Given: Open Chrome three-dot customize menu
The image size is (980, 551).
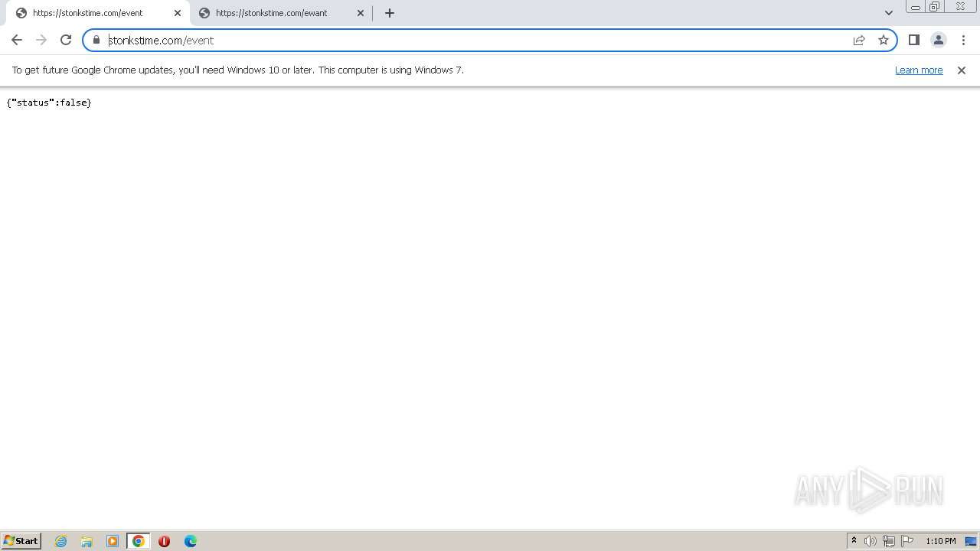Looking at the screenshot, I should click(963, 40).
